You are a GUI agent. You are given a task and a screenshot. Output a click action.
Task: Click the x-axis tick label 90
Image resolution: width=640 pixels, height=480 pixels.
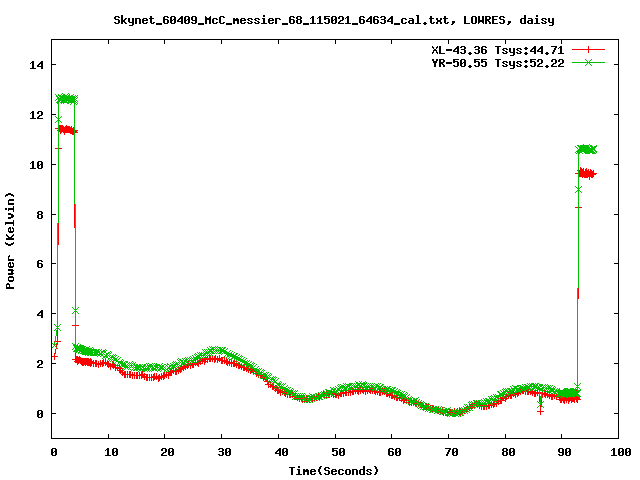click(x=565, y=452)
